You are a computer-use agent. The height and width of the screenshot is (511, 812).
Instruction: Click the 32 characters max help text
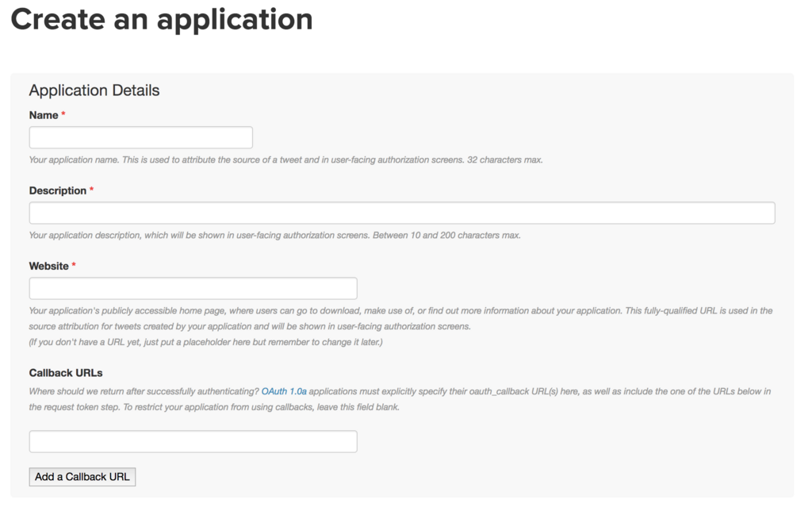tap(285, 159)
